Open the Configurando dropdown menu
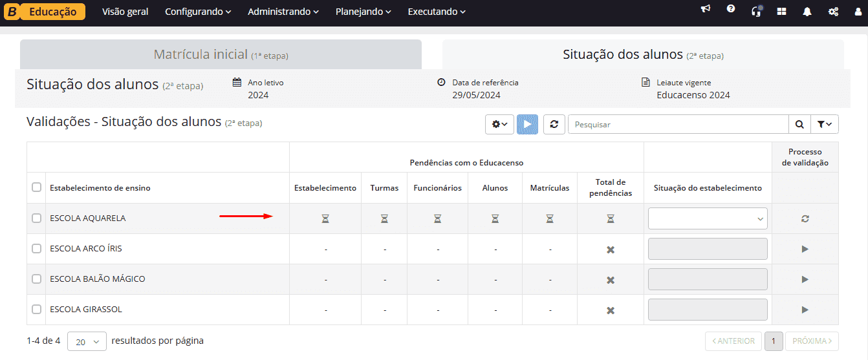 coord(198,12)
